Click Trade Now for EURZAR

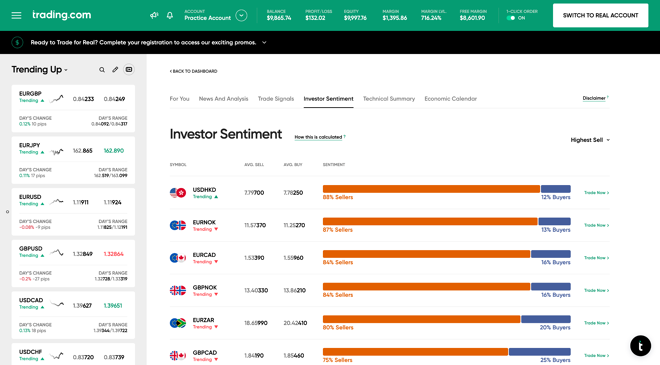tap(596, 323)
